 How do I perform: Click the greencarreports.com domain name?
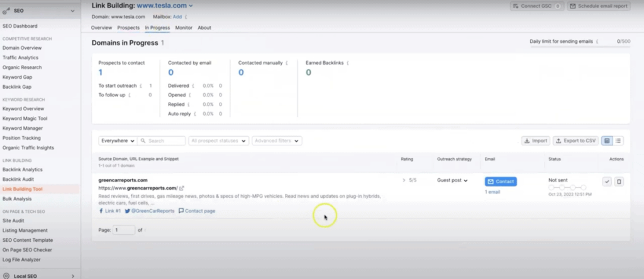coord(123,180)
